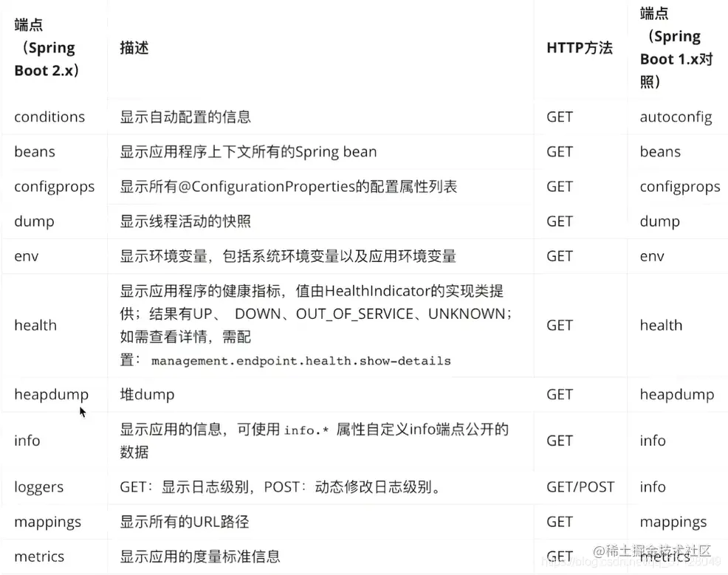This screenshot has width=728, height=575.
Task: Click GET in the beans row
Action: (x=560, y=152)
